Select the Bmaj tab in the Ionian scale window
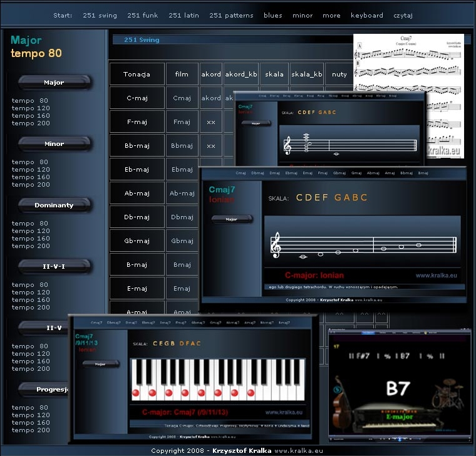The image size is (476, 456). (423, 173)
